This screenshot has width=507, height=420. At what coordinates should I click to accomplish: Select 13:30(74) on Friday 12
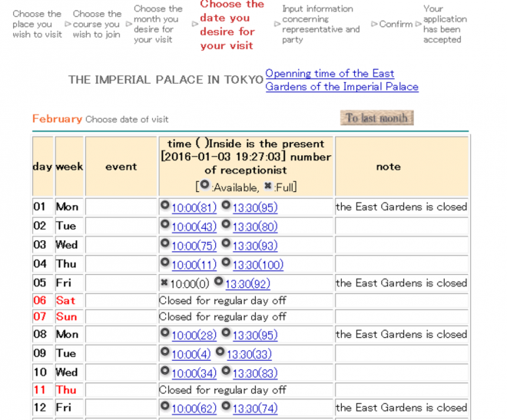click(x=255, y=408)
